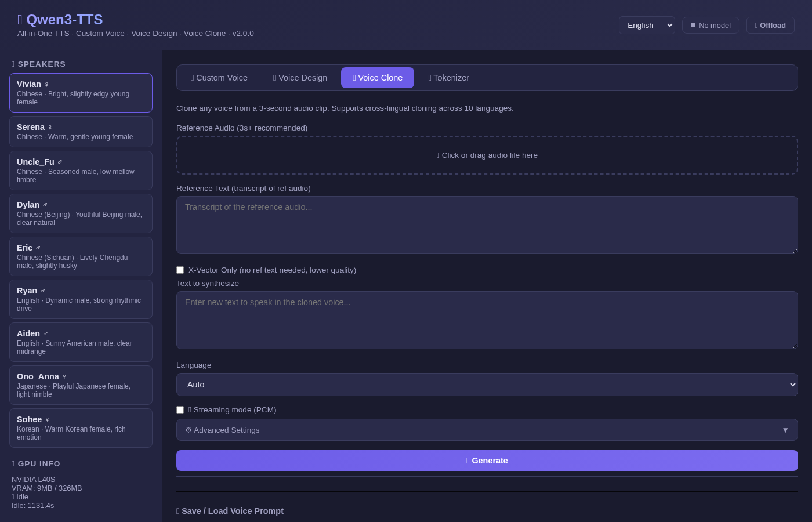The width and height of the screenshot is (812, 522).
Task: Click the 'Reference Audio (3s+ recommended)' label
Action: pyautogui.click(x=242, y=128)
